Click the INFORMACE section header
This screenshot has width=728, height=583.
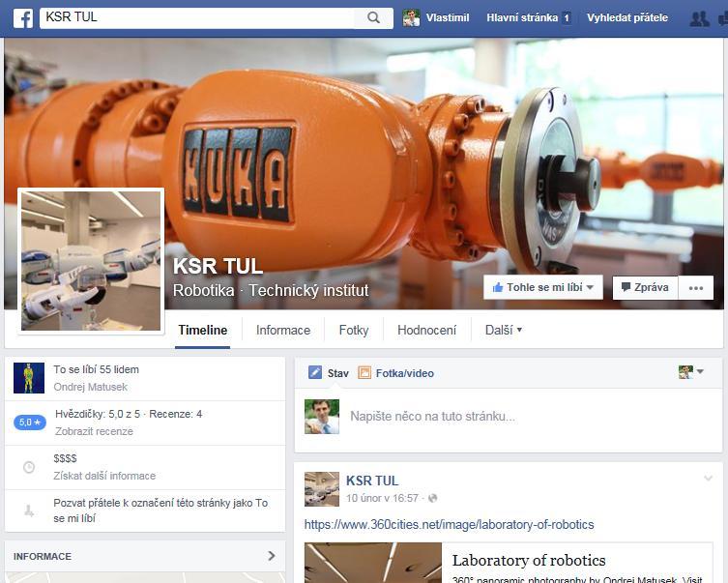(43, 556)
